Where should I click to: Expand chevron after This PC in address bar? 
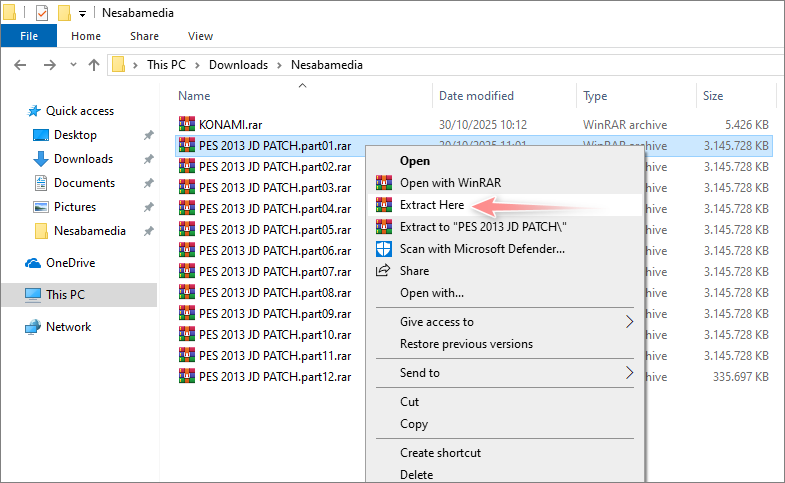(197, 65)
